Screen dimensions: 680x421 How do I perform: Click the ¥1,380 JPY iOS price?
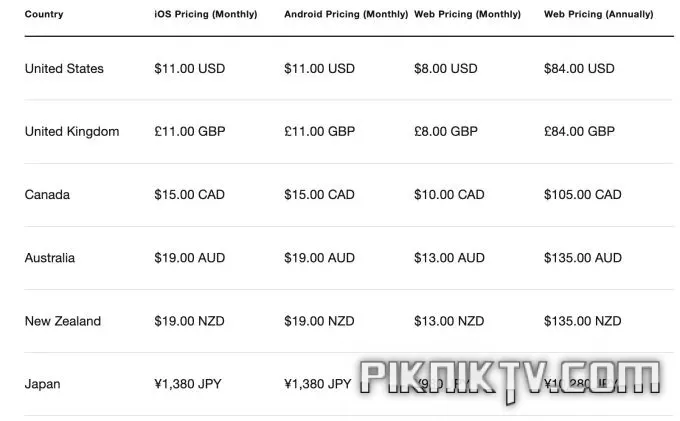[188, 384]
